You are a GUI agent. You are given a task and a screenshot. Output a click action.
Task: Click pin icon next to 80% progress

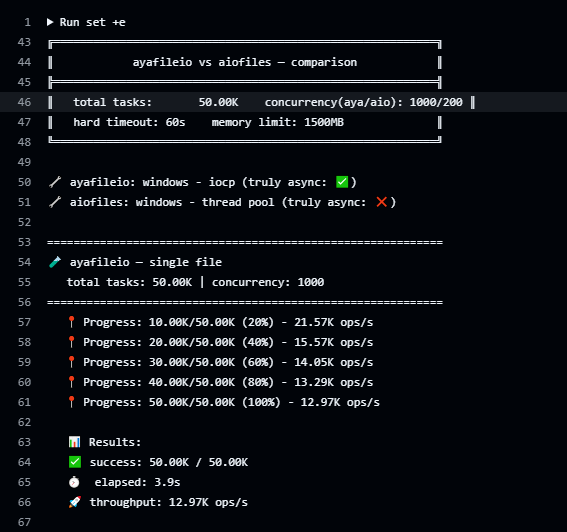pos(72,382)
